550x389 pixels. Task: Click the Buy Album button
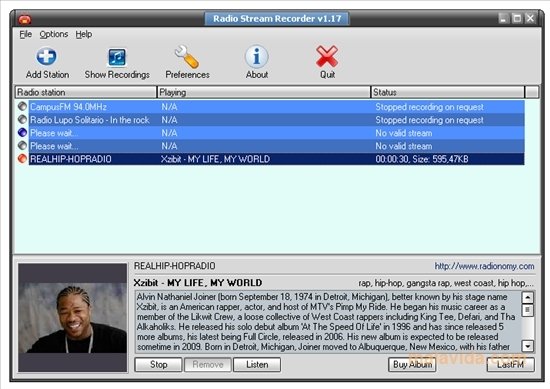(412, 365)
